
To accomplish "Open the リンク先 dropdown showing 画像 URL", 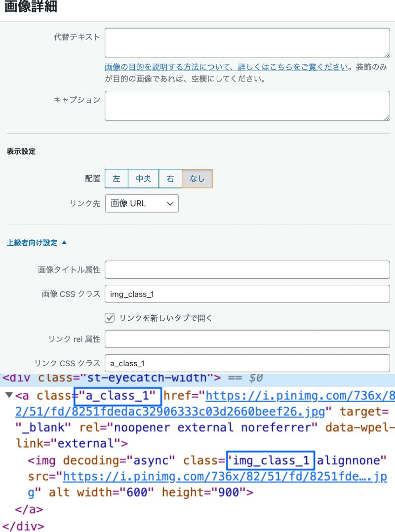I will click(x=141, y=203).
